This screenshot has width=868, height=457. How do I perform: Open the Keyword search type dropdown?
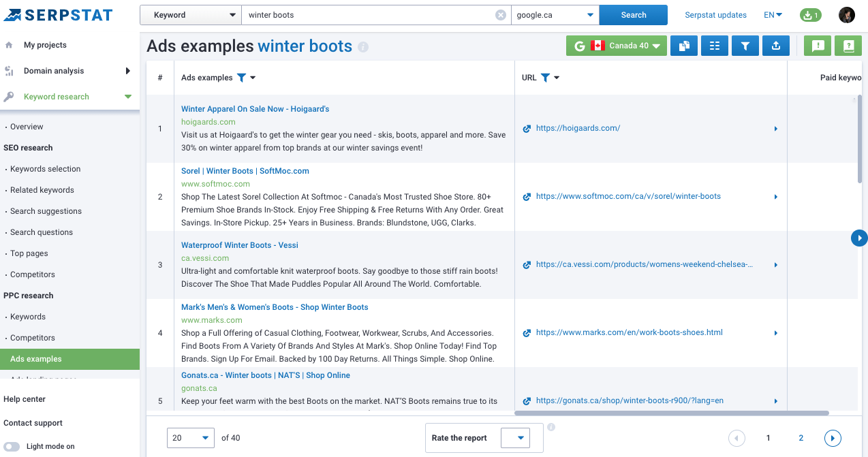(x=191, y=15)
